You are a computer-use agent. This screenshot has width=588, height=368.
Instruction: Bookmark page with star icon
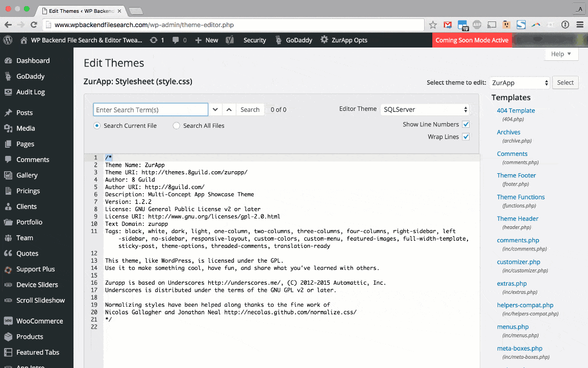pyautogui.click(x=433, y=25)
